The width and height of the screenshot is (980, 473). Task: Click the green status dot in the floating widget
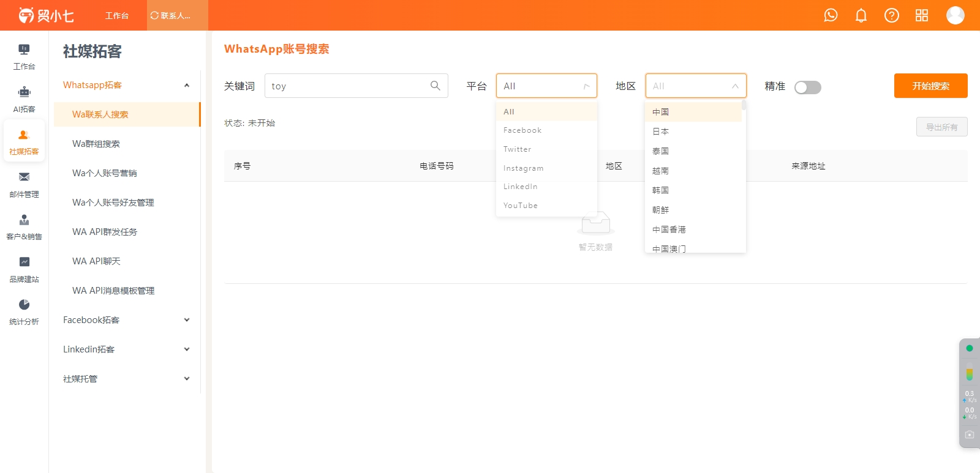[970, 348]
